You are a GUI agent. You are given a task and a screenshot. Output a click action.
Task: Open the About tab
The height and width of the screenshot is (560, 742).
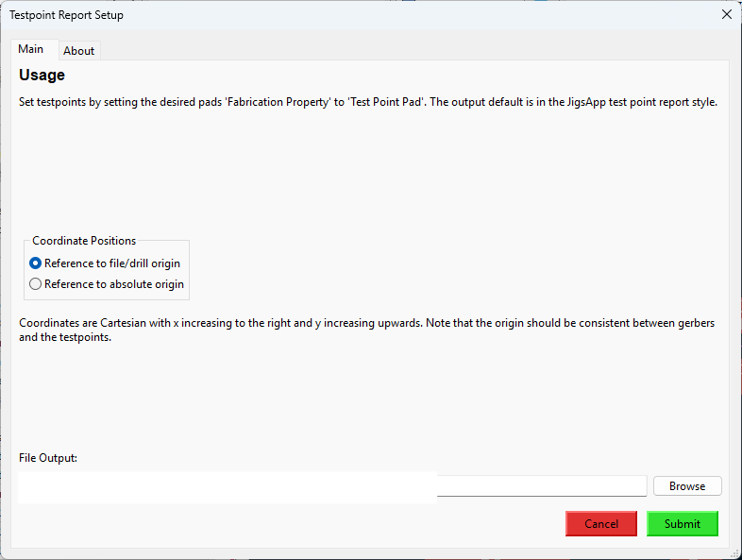[x=79, y=51]
